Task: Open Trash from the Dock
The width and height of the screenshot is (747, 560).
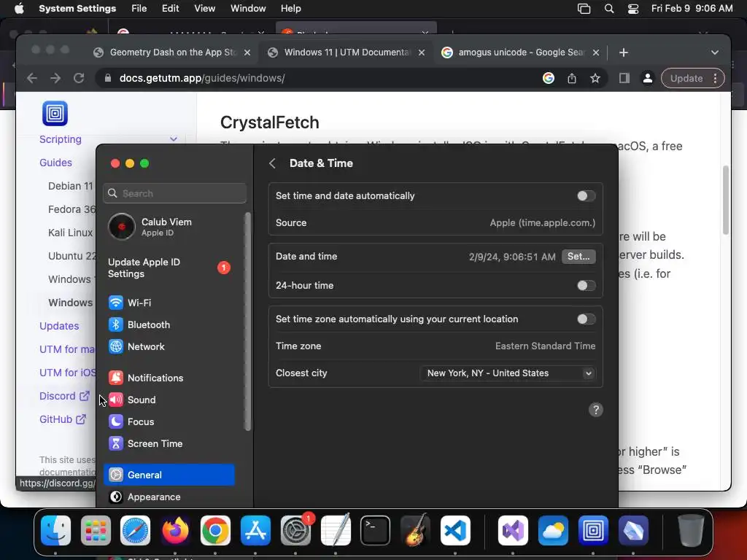Action: (691, 530)
